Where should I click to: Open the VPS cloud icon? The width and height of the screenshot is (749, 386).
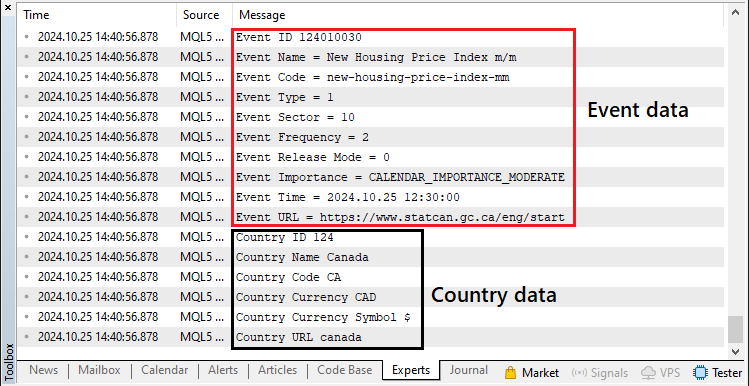click(x=648, y=372)
